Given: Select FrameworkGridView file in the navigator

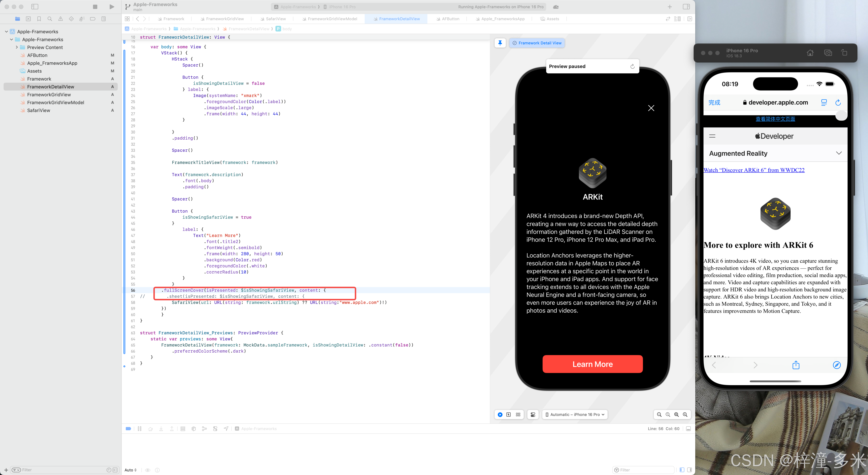Looking at the screenshot, I should click(49, 95).
